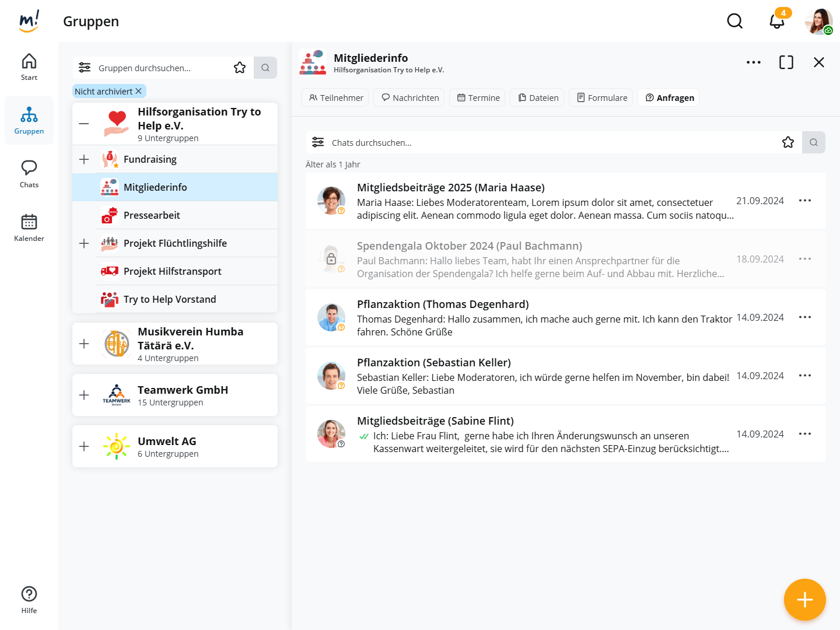Open group filter settings icon

pyautogui.click(x=85, y=68)
